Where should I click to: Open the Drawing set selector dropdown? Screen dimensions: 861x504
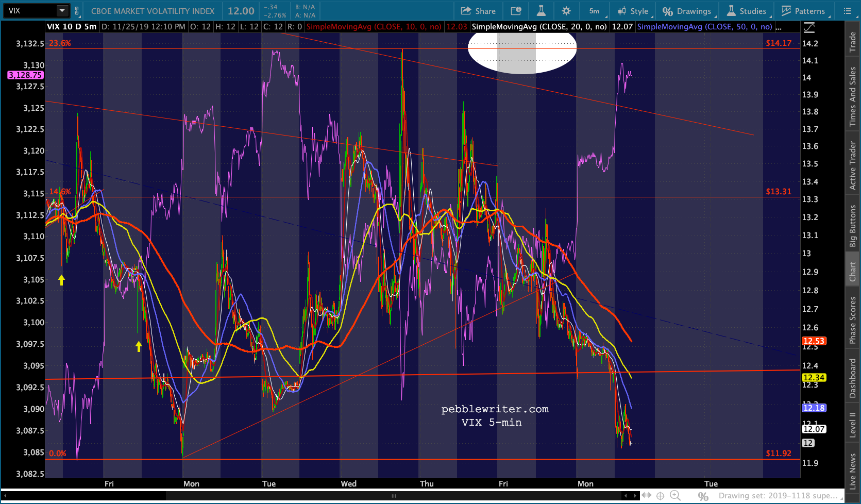click(x=778, y=496)
